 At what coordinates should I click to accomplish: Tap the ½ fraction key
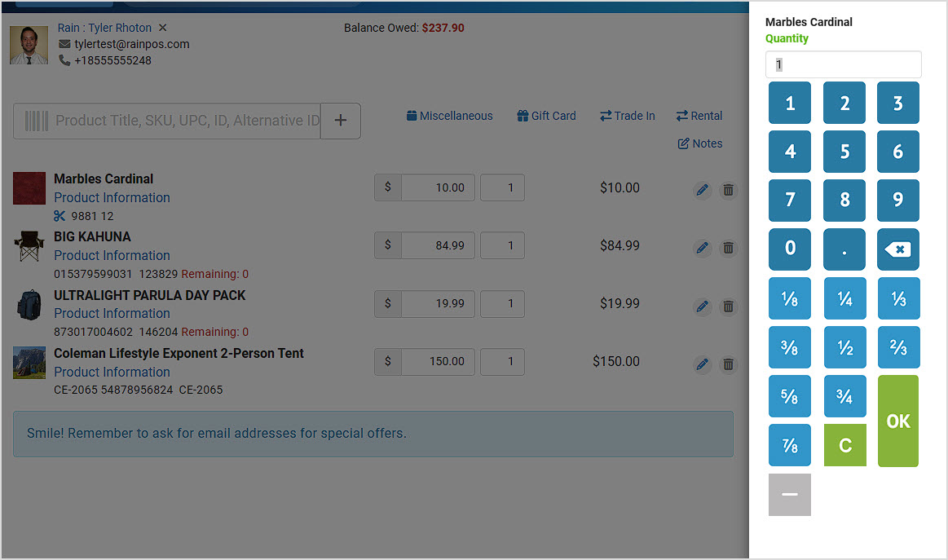[x=844, y=347]
